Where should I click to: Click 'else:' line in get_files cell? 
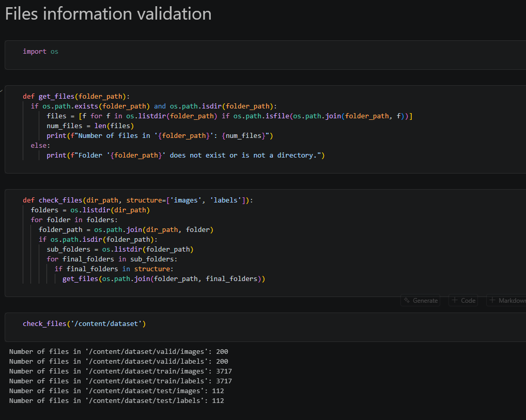[40, 145]
